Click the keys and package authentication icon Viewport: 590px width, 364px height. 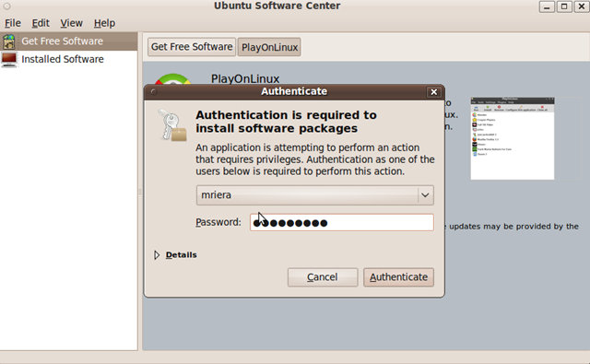[172, 125]
